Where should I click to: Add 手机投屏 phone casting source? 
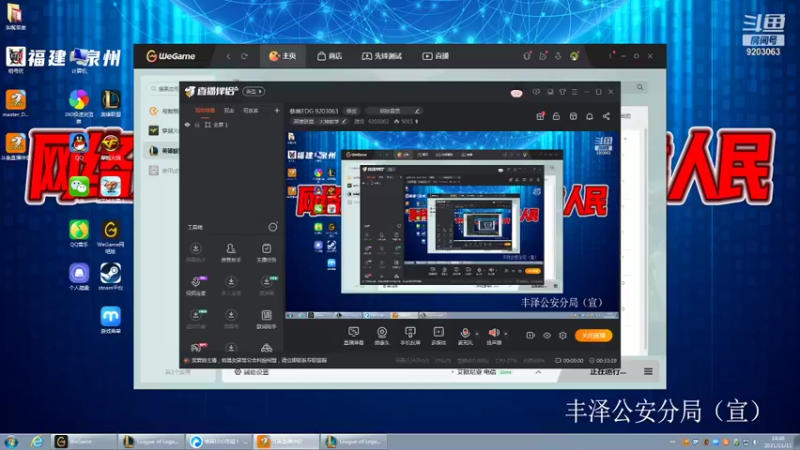tap(410, 336)
